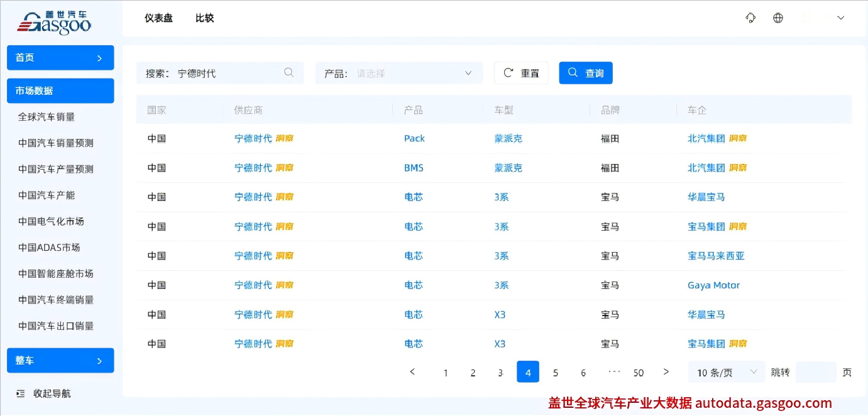Select 中国电气化市场 in sidebar
The image size is (868, 416).
pyautogui.click(x=51, y=221)
